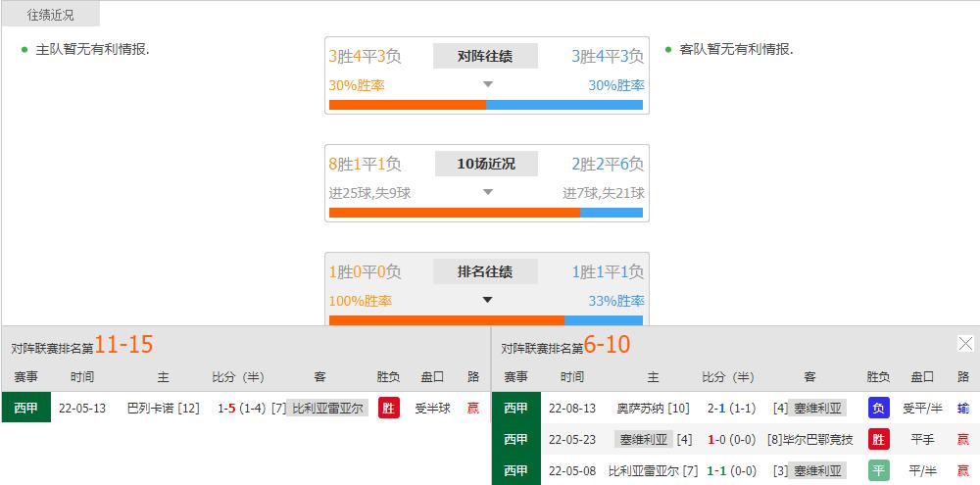This screenshot has width=980, height=485.
Task: Click the 1-5 (1-4) score
Action: [x=242, y=409]
